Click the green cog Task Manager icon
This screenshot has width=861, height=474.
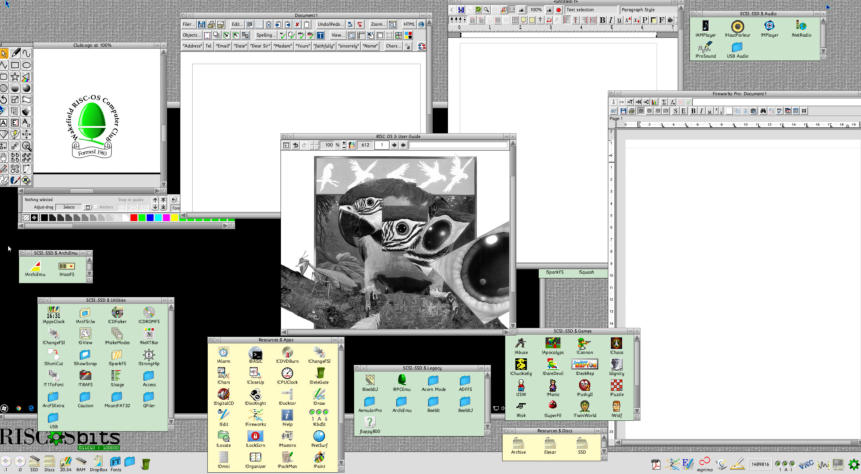(x=853, y=464)
